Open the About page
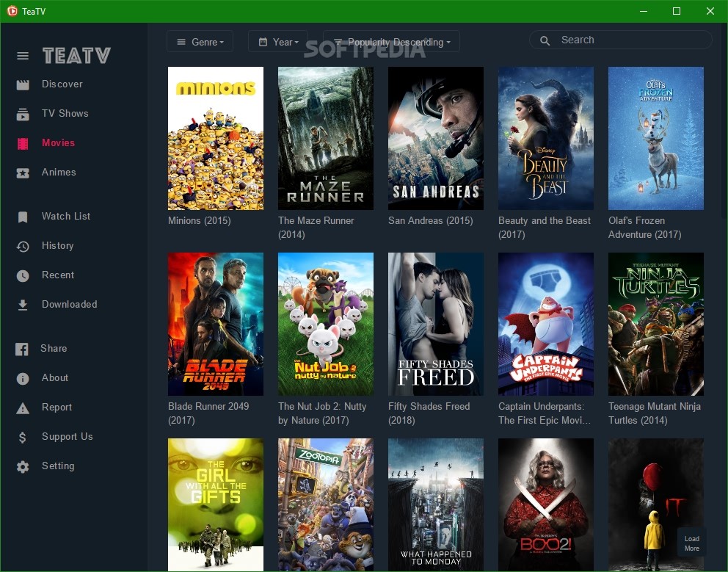Image resolution: width=728 pixels, height=572 pixels. [55, 377]
